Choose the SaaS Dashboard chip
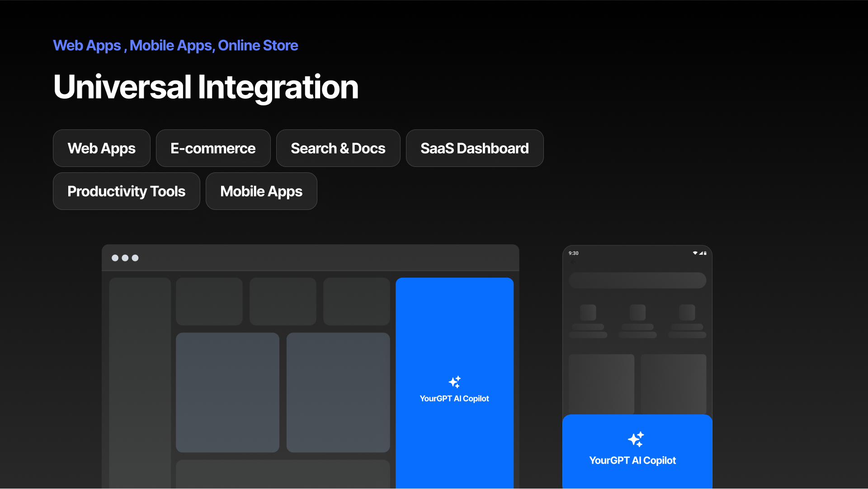The width and height of the screenshot is (868, 489). (474, 148)
